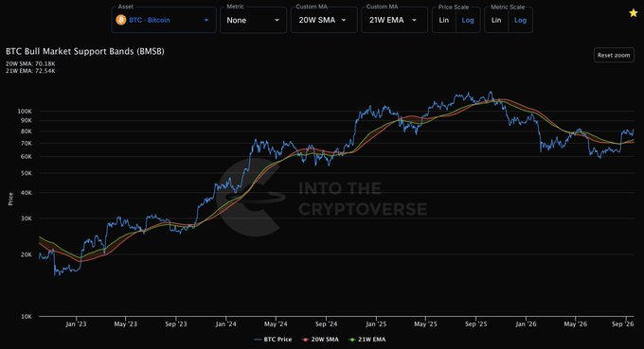Click the 10K price axis label
Screen dimensions: 644x349
[27, 317]
